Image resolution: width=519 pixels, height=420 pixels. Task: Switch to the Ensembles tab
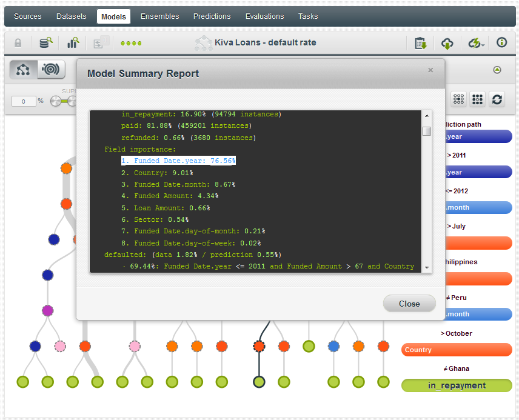[159, 16]
